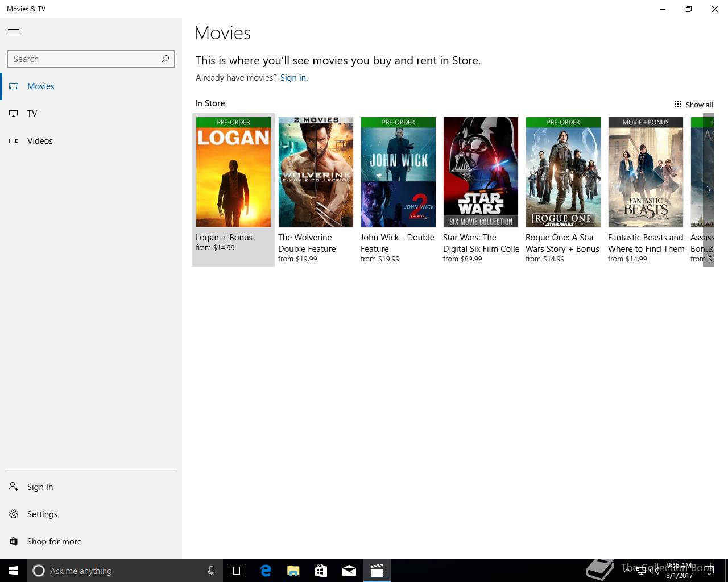Click the person Sign In icon
Viewport: 728px width, 582px height.
click(x=14, y=487)
